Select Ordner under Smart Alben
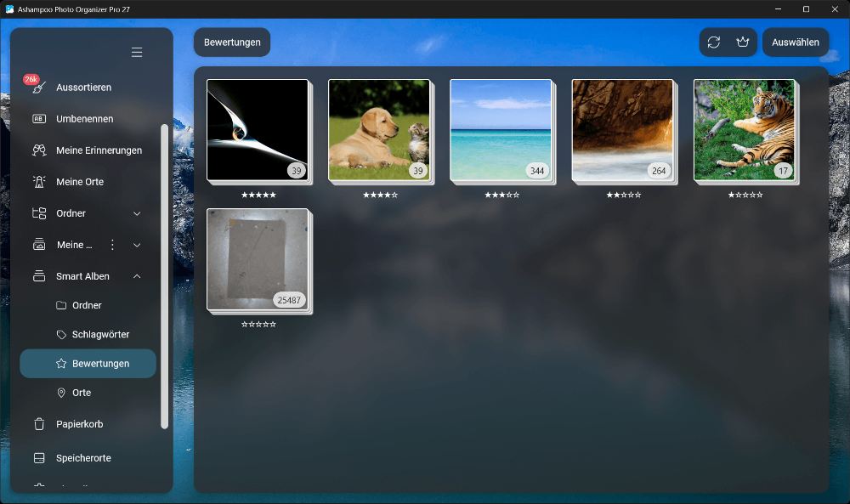Screen dimensions: 850x504 click(88, 305)
